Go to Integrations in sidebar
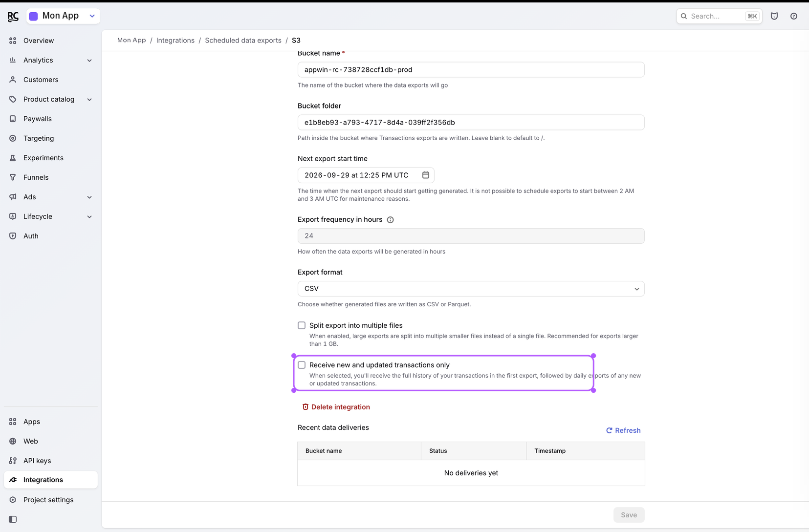Viewport: 809px width, 532px height. click(51, 480)
